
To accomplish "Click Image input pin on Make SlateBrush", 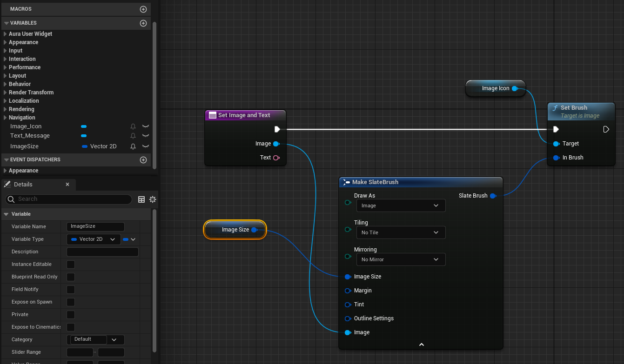I will pos(348,332).
